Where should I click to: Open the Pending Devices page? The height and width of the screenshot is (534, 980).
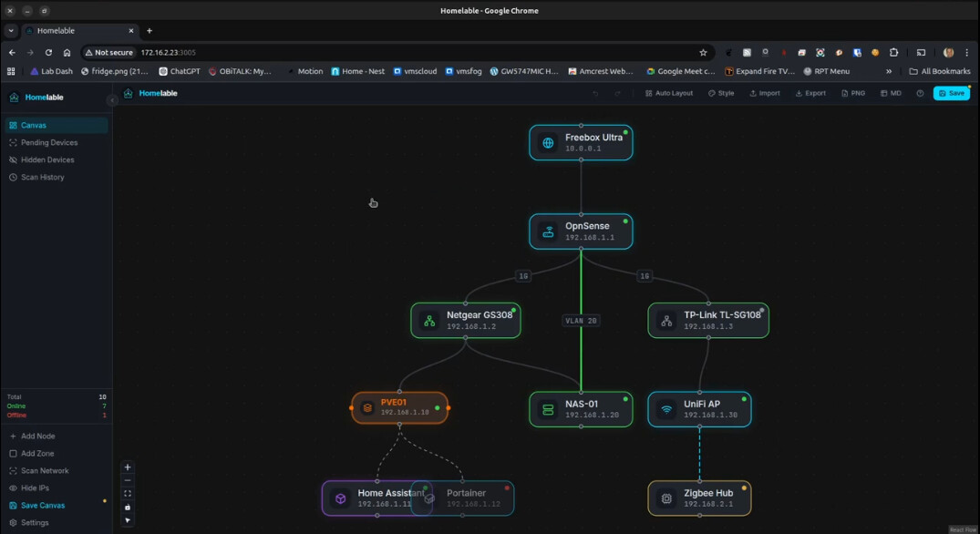click(48, 143)
